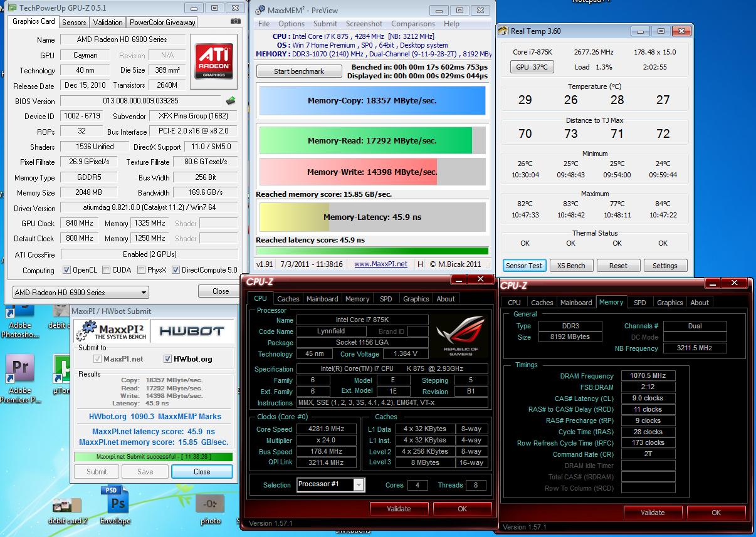Image resolution: width=756 pixels, height=537 pixels.
Task: Click the Memory-Latency result bar
Action: [x=372, y=217]
